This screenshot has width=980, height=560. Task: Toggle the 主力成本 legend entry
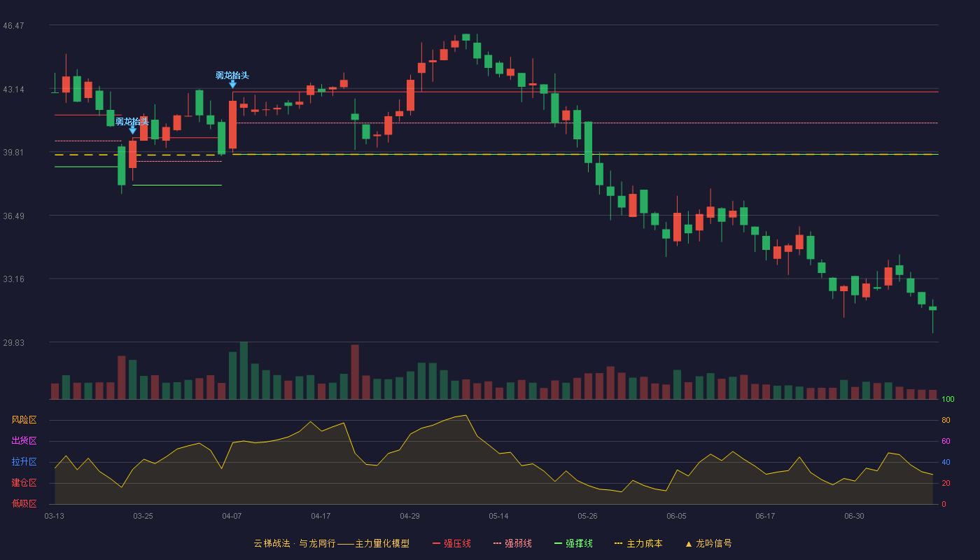pyautogui.click(x=638, y=543)
